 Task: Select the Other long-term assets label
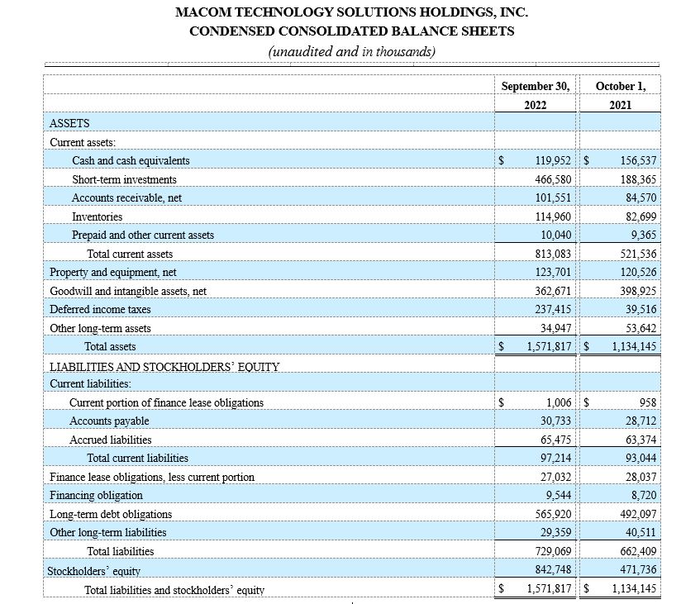point(101,329)
